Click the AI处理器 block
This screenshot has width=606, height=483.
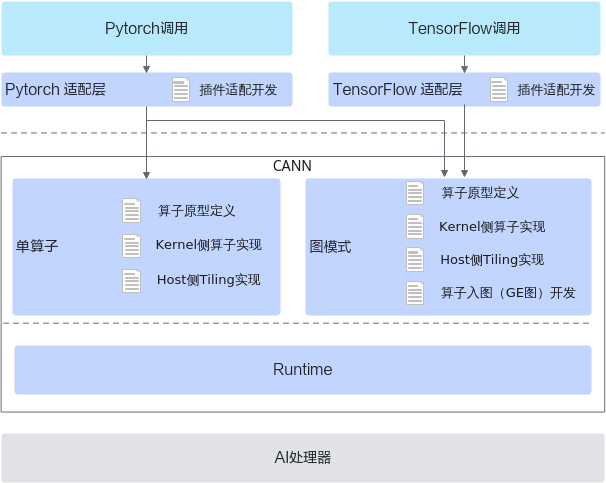coord(303,457)
